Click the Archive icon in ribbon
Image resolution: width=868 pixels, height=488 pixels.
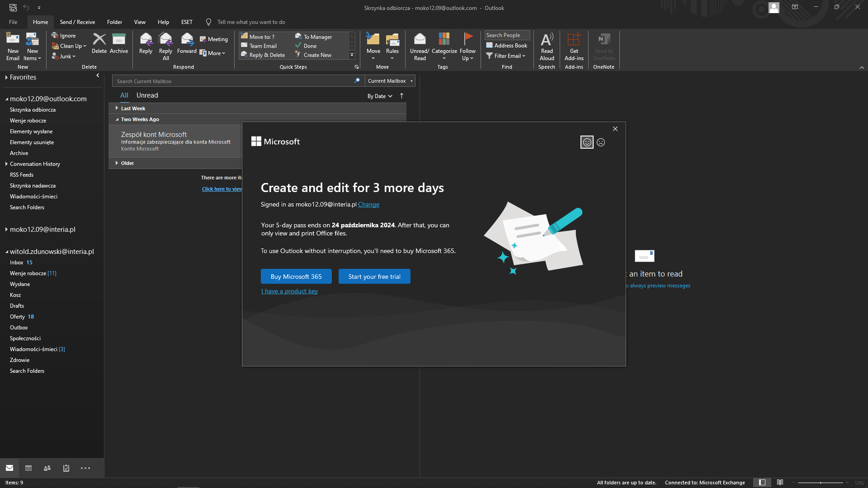pyautogui.click(x=119, y=39)
